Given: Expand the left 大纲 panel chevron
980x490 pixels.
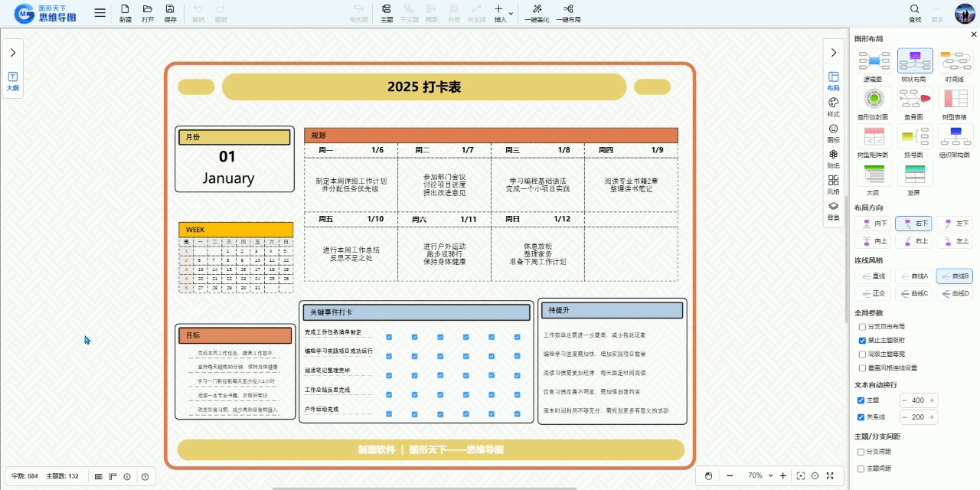Looking at the screenshot, I should click(13, 52).
